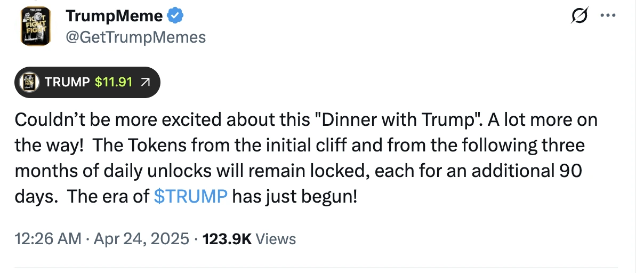
Task: Click the diagonal arrow icon in the pill
Action: pos(145,82)
